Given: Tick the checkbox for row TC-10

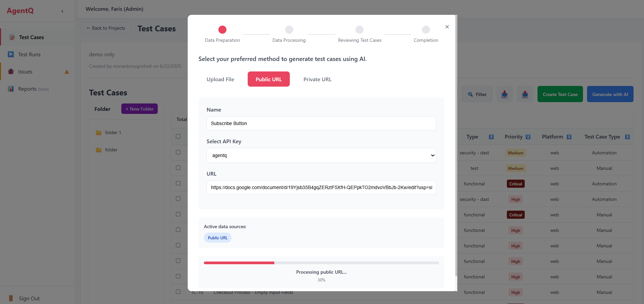Looking at the screenshot, I should [x=178, y=292].
